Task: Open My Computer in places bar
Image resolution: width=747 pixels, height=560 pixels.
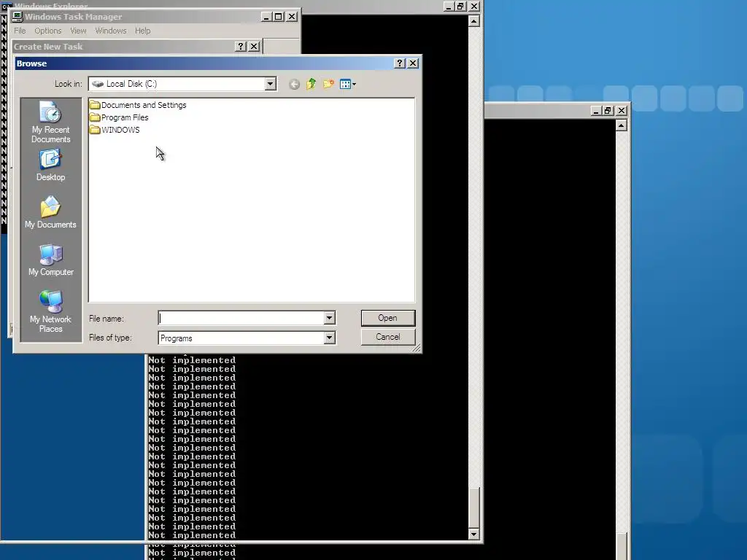Action: (x=50, y=260)
